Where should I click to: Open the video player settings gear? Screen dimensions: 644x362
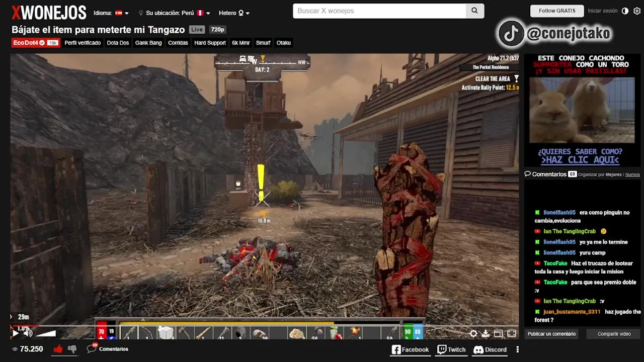pos(473,333)
